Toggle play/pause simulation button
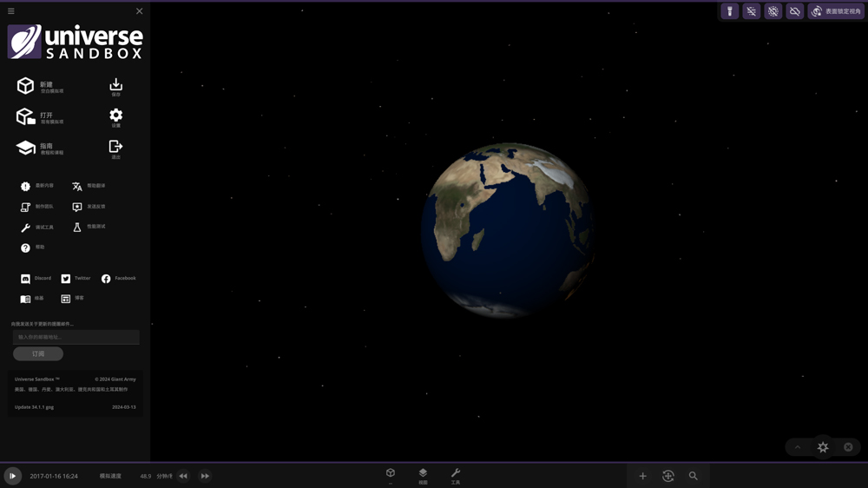Screen dimensions: 868x488 12,476
